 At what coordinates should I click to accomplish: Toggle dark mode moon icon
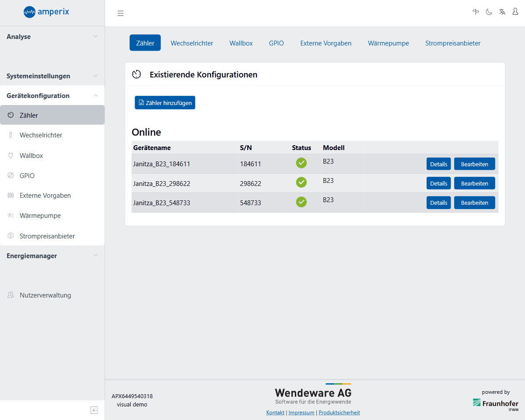489,12
